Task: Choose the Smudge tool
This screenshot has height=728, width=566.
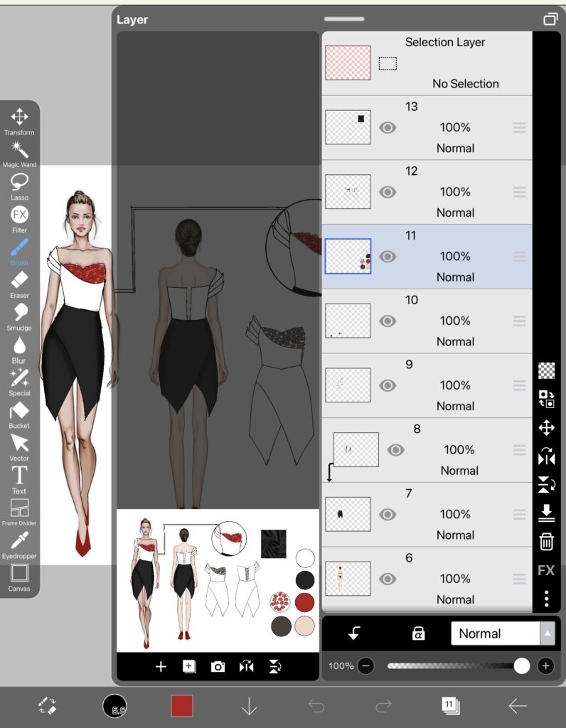Action: [19, 314]
